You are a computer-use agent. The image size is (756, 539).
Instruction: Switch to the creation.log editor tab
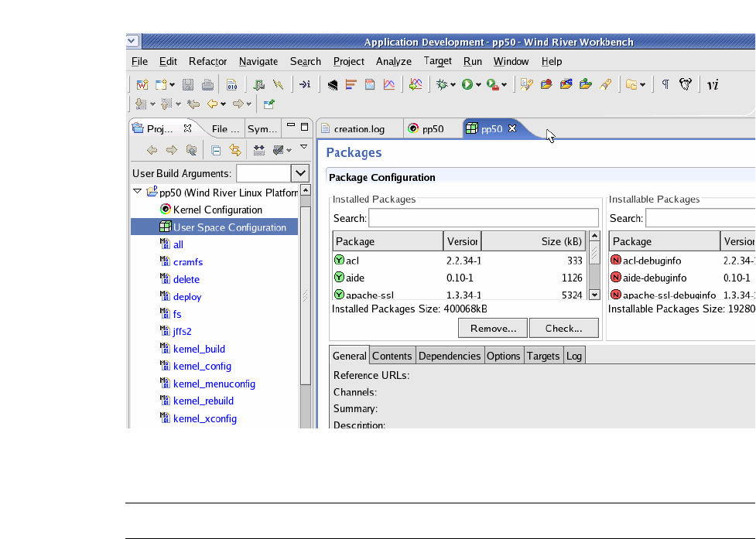click(x=359, y=129)
